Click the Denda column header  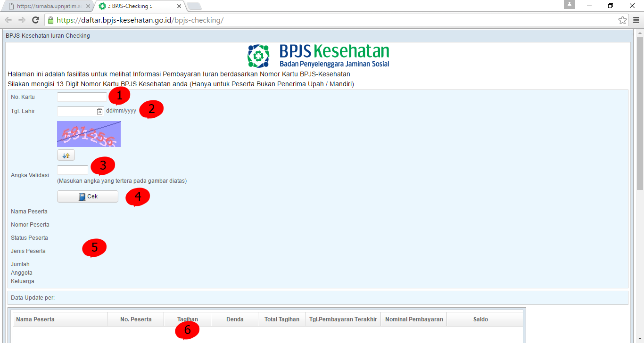coord(235,319)
